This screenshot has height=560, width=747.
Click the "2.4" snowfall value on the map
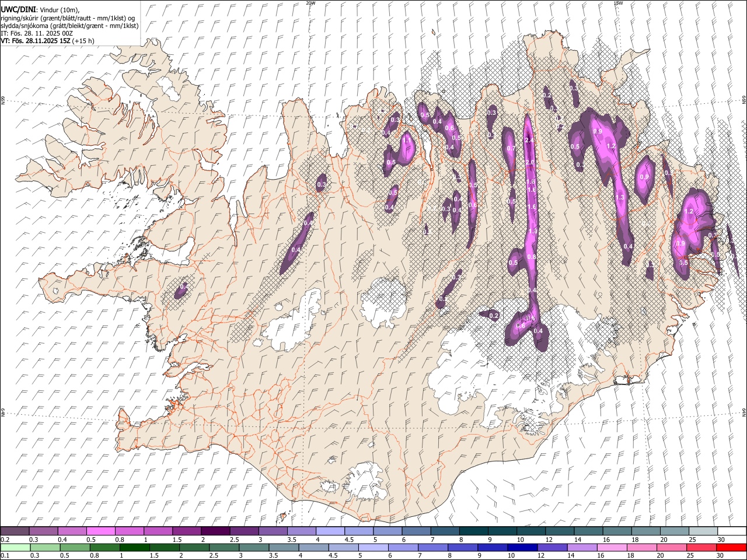click(x=530, y=141)
